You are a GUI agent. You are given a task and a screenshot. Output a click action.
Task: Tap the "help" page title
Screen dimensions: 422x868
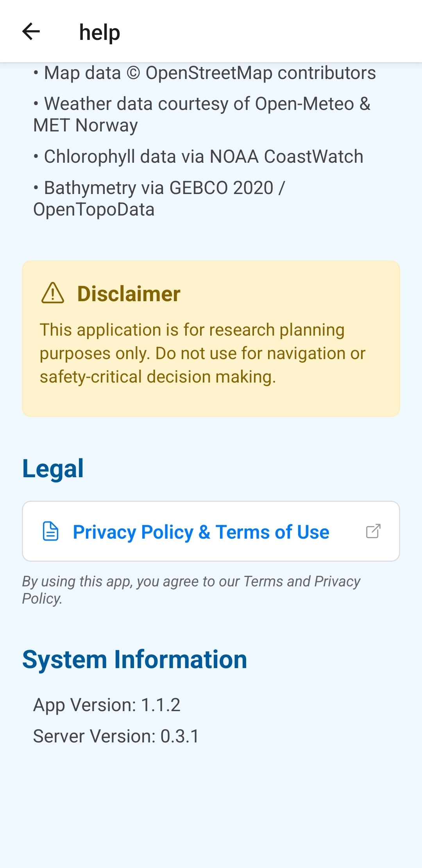99,32
